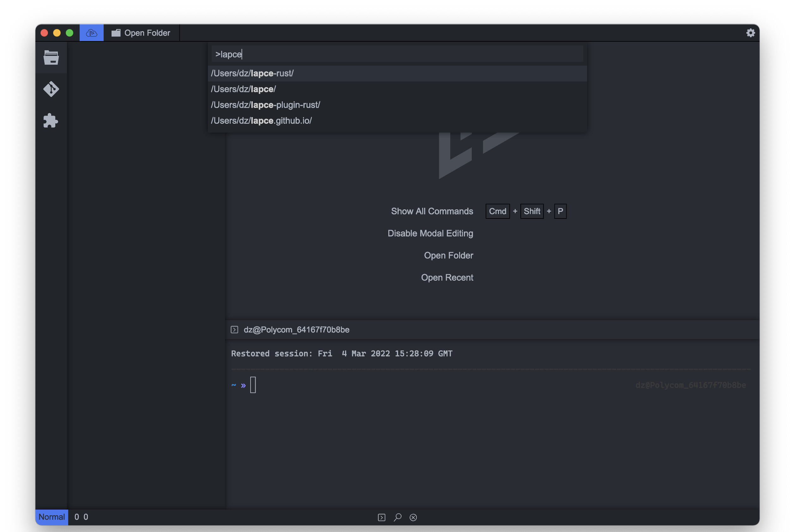Focus the palette input containing >lapce
The image size is (795, 532).
[x=397, y=54]
